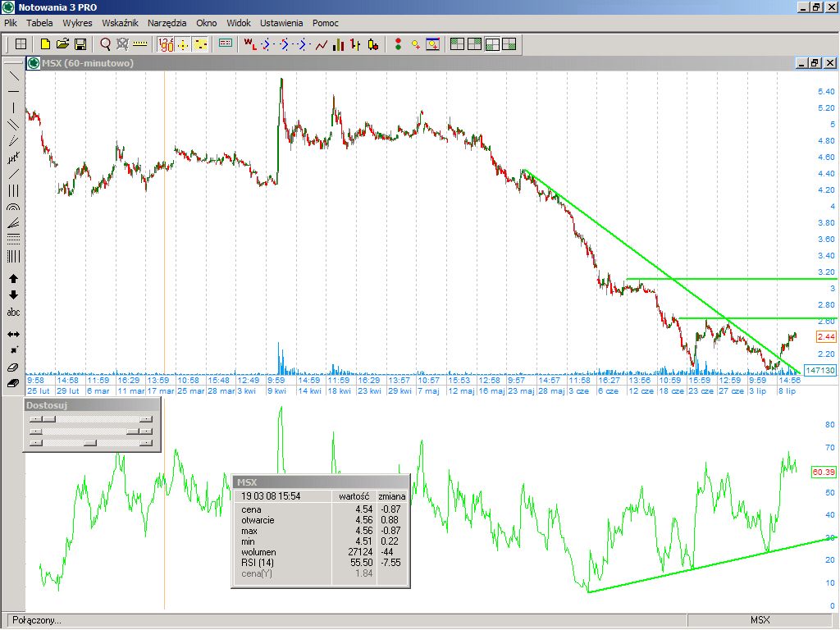Screen dimensions: 840x630
Task: Select the eraser tool at sidebar bottom
Action: [13, 383]
